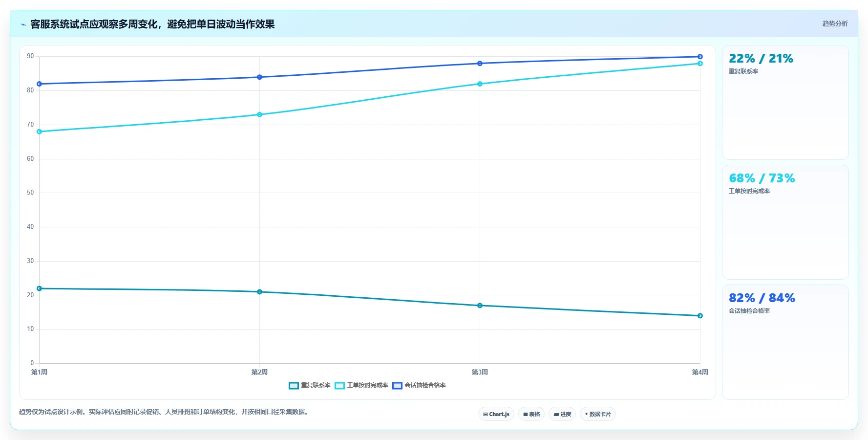Click the 会话抽检合格率 data point at 第2周
This screenshot has height=440, width=868.
click(x=259, y=77)
